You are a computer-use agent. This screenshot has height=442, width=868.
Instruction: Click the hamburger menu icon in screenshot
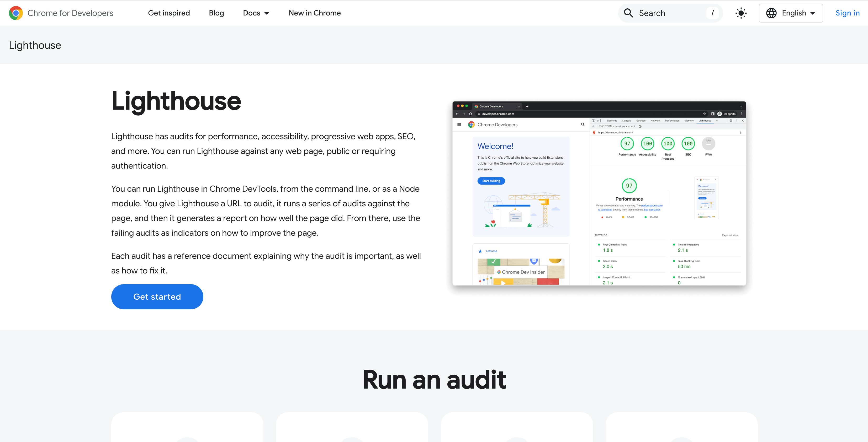point(459,125)
